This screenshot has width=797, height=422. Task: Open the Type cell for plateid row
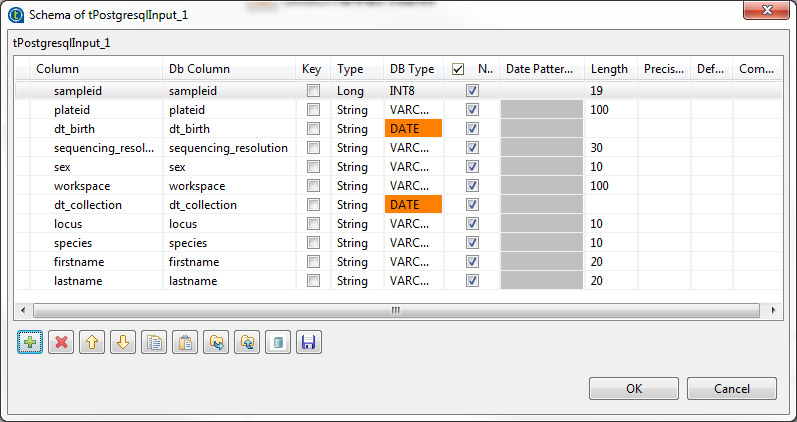coord(357,110)
